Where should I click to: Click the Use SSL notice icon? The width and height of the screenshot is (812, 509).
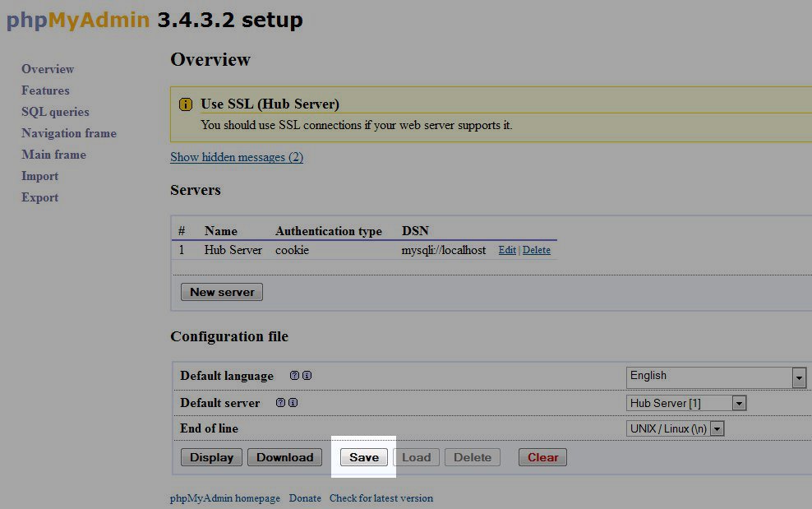click(x=186, y=104)
